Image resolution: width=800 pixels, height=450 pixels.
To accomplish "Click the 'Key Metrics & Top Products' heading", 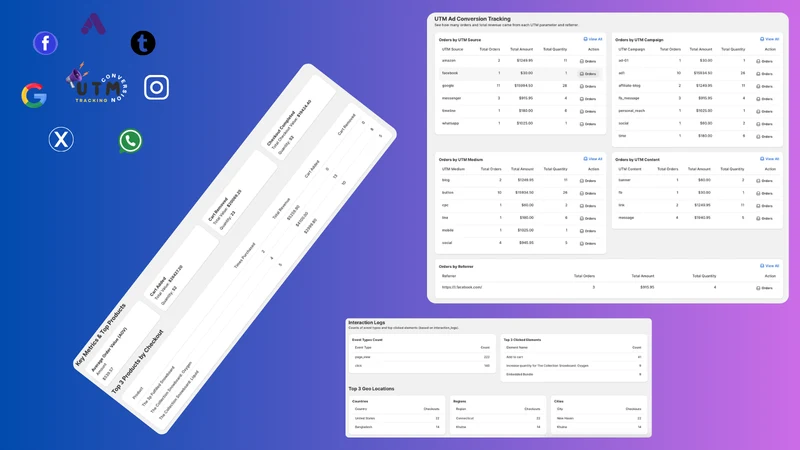I will (x=100, y=335).
